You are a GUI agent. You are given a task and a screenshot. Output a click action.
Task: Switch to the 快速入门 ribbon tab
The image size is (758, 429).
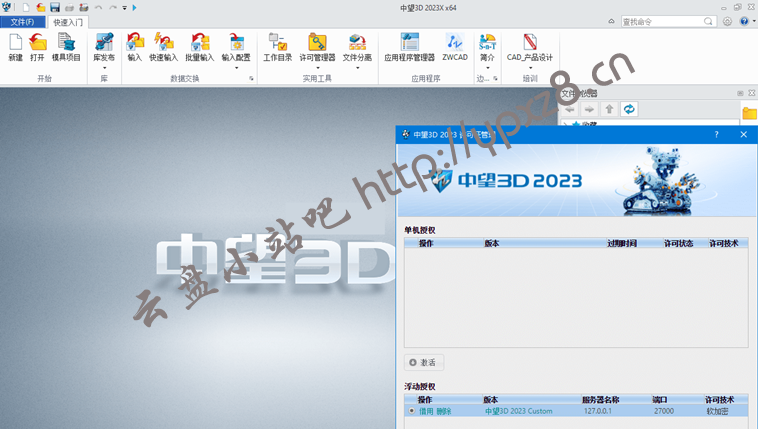pos(68,22)
